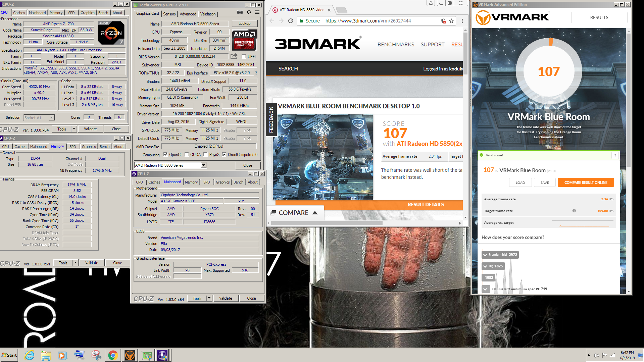Click the LOAD button in VRMark
The height and width of the screenshot is (362, 644).
(x=520, y=183)
